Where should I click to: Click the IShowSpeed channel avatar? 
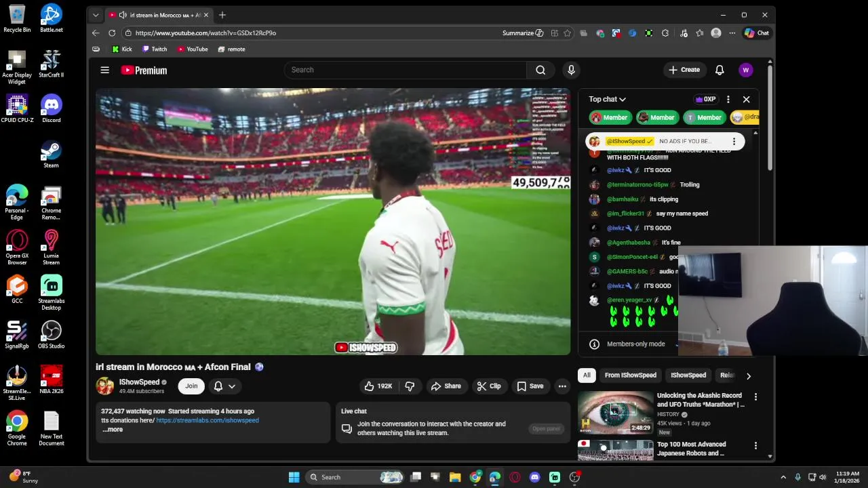(105, 386)
